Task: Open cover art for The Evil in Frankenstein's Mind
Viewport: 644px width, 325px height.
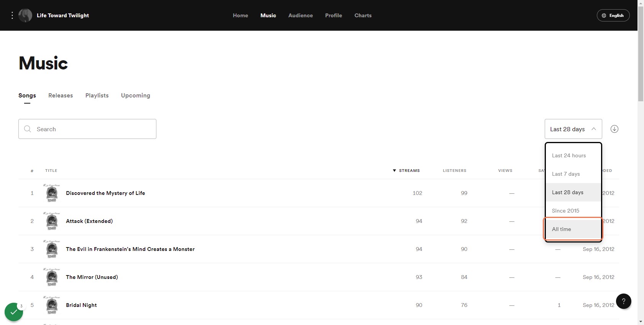Action: click(x=52, y=249)
